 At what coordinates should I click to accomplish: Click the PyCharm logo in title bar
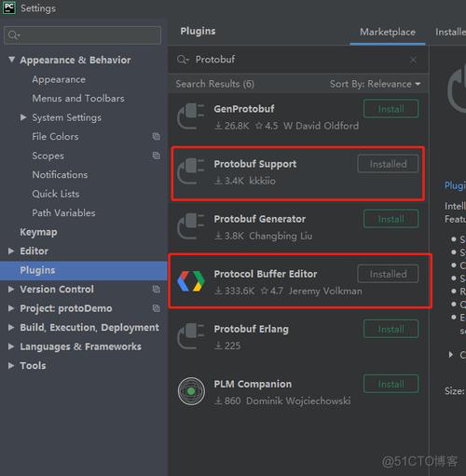coord(9,7)
